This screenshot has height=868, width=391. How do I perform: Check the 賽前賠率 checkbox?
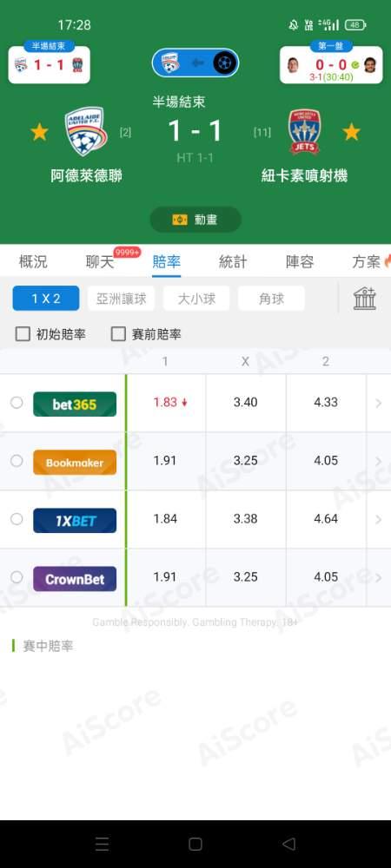[118, 334]
